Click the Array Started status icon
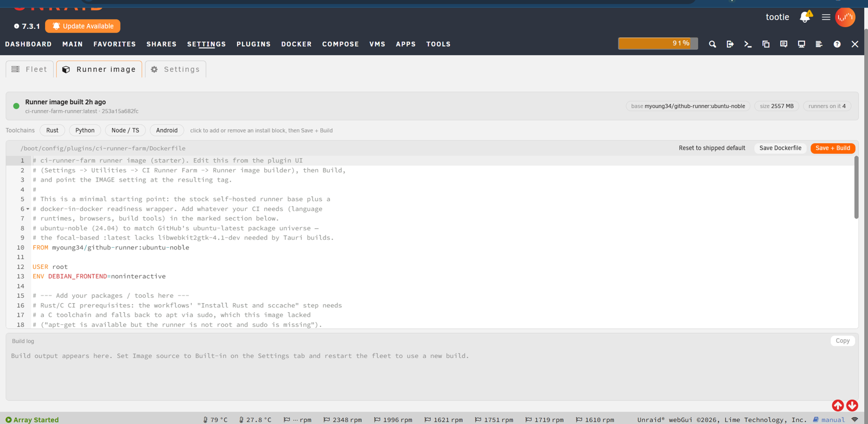Viewport: 868px width, 424px height. [9, 420]
